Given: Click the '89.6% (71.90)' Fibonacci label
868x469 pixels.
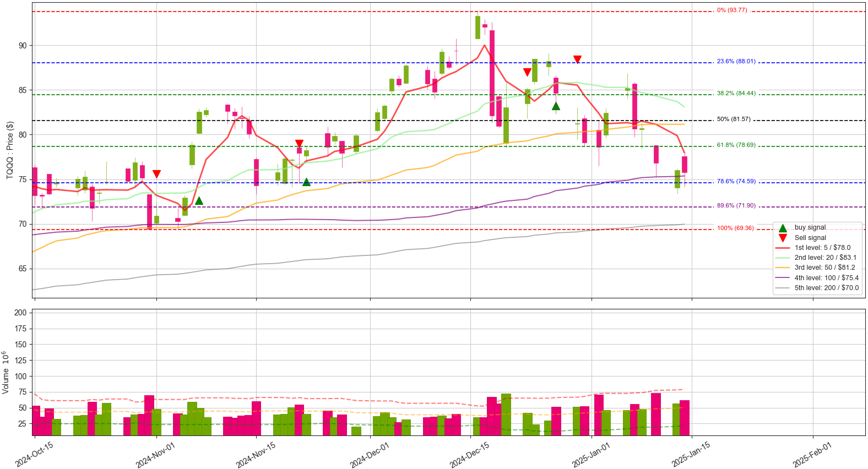Looking at the screenshot, I should [x=736, y=205].
